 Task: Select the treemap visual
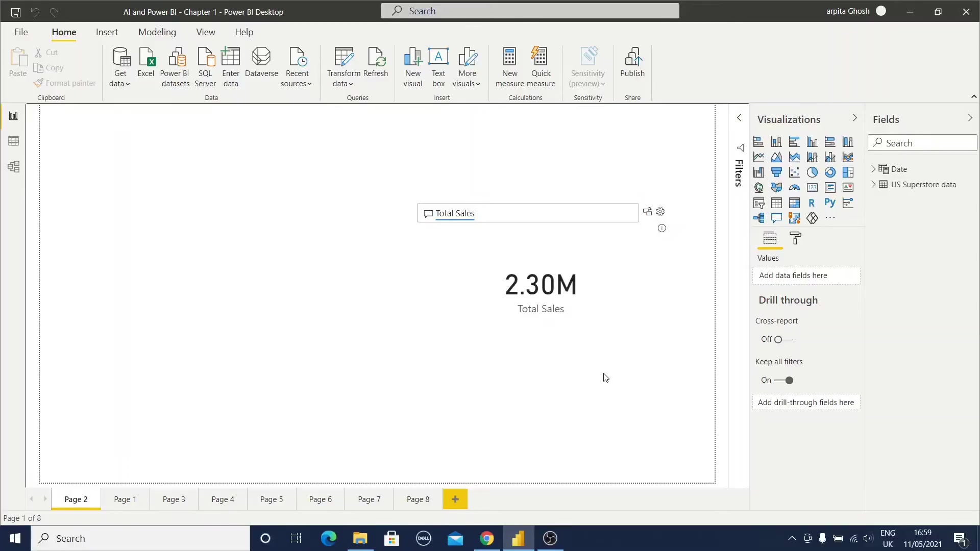click(x=848, y=172)
